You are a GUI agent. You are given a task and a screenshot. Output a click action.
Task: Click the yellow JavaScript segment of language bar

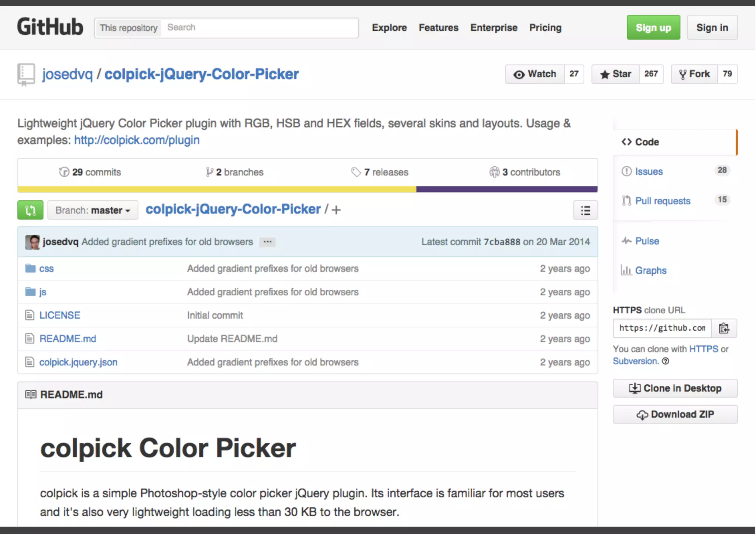tap(217, 190)
